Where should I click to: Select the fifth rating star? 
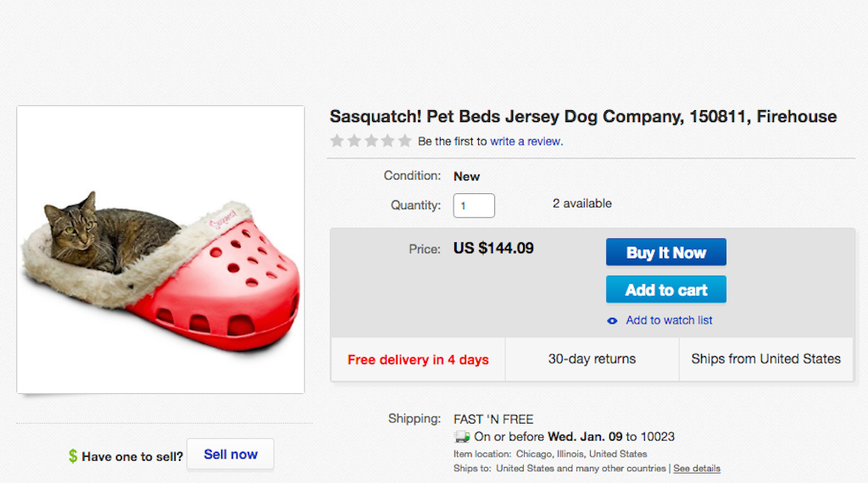point(405,141)
